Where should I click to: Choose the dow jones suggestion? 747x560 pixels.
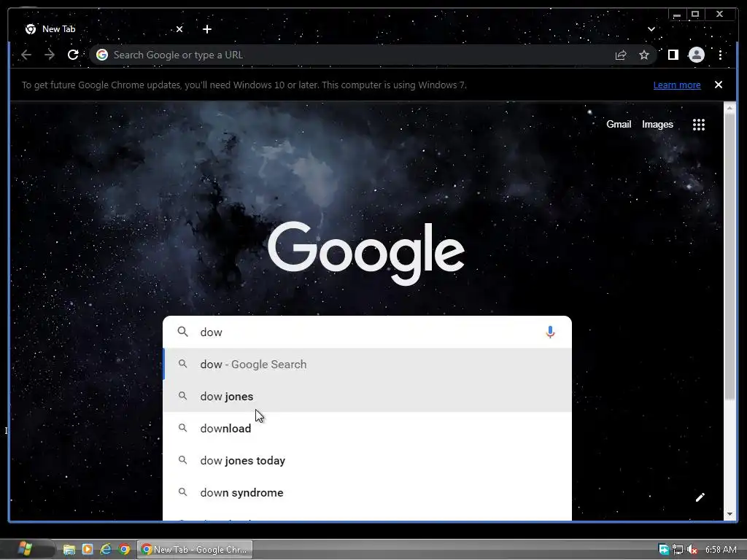(368, 396)
